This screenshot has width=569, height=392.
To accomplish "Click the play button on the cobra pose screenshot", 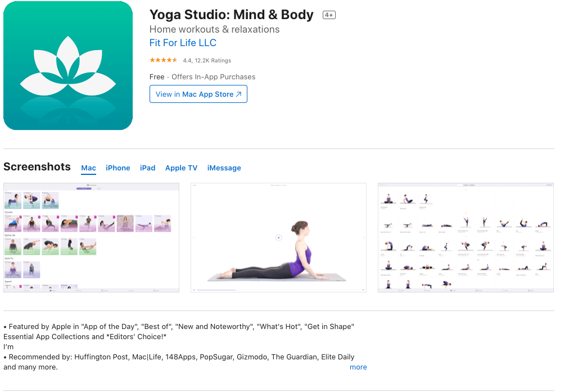I will [x=278, y=236].
